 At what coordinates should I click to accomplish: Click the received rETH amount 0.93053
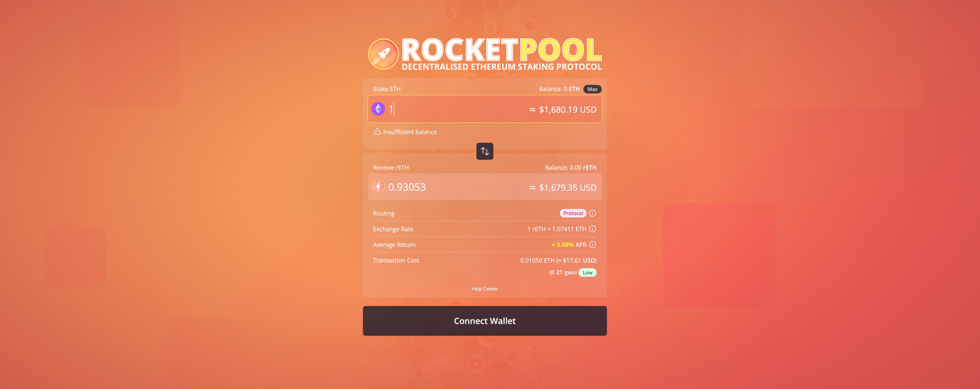[407, 187]
